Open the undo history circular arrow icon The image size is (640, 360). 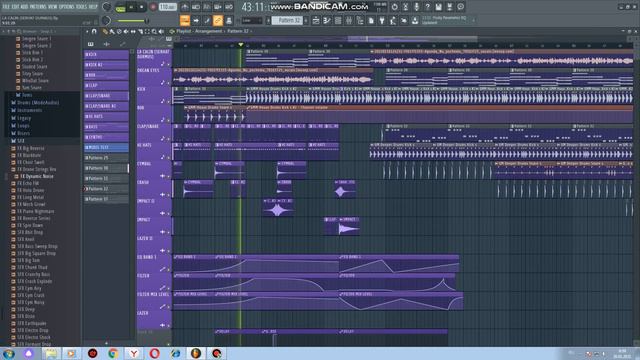394,7
